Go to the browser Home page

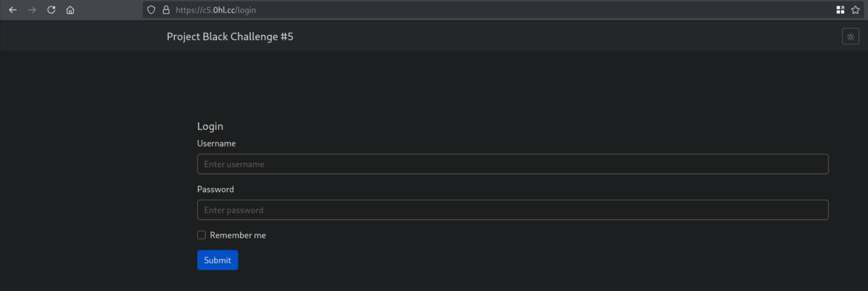point(70,10)
